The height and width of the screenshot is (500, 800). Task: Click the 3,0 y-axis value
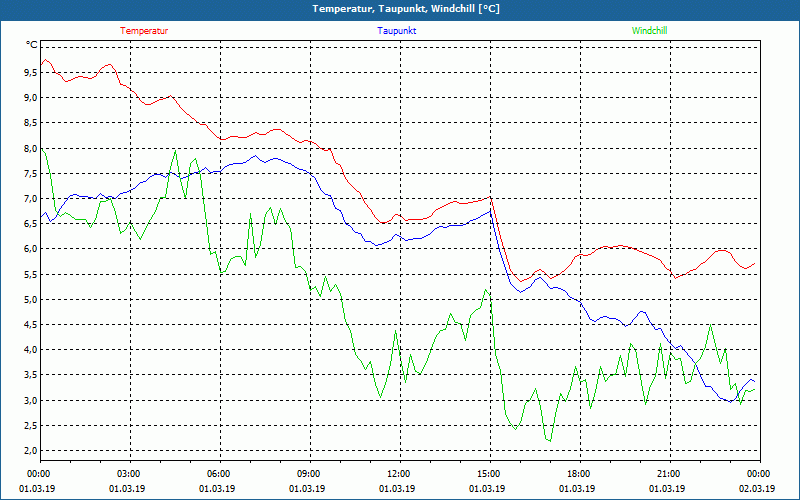[x=31, y=400]
